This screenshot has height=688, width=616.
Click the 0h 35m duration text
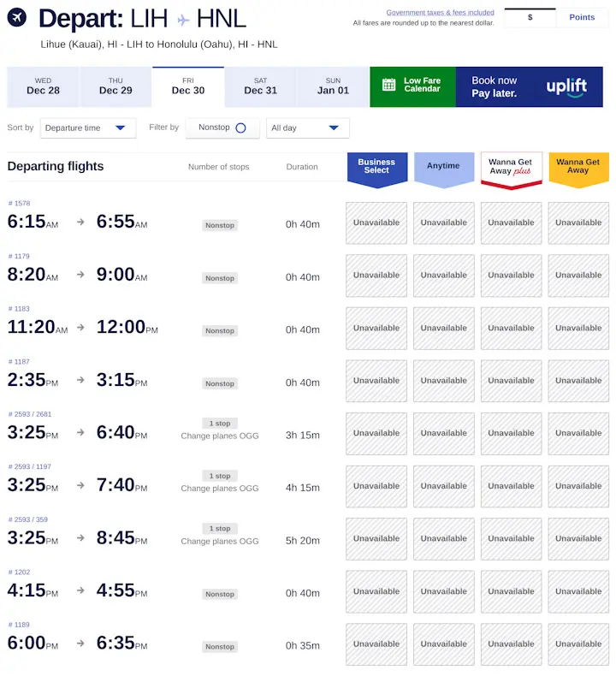(303, 645)
